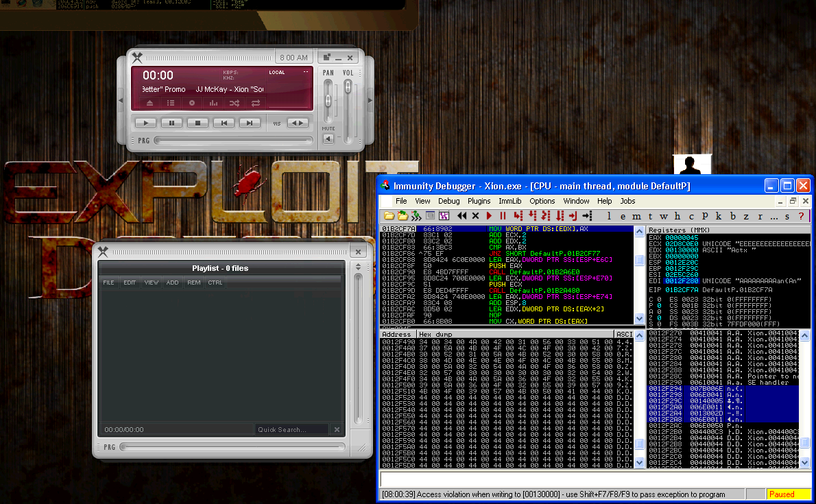Click the Stop button in Xion player

pos(197,123)
